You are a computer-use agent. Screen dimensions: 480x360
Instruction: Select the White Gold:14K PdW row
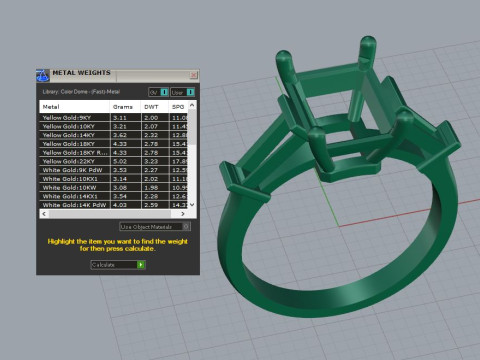point(113,205)
